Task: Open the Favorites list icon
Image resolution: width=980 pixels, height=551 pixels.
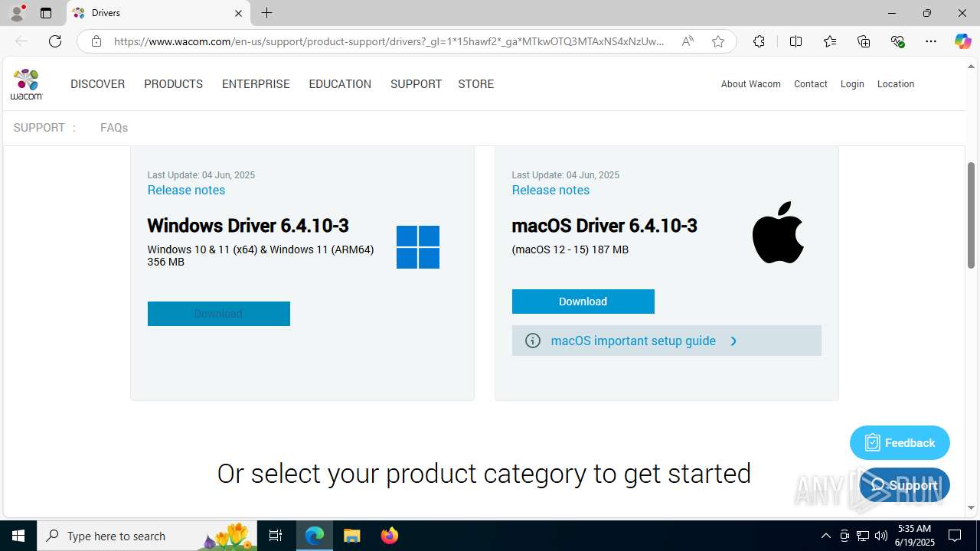Action: click(x=830, y=41)
